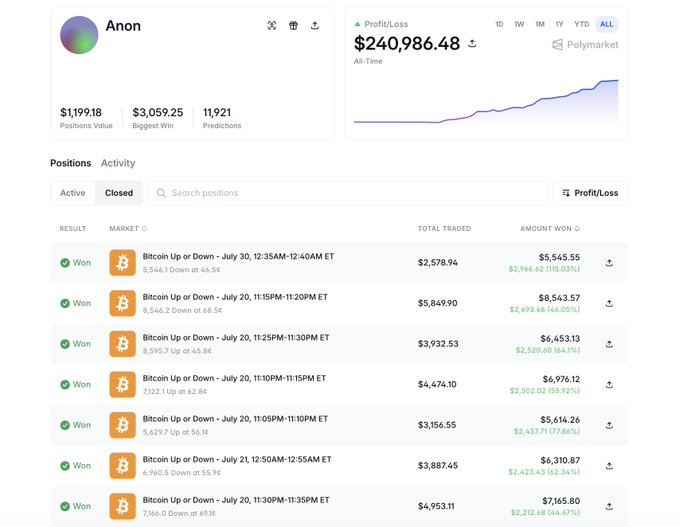
Task: Click the $1,199.18 Positions Value figure
Action: coord(81,113)
